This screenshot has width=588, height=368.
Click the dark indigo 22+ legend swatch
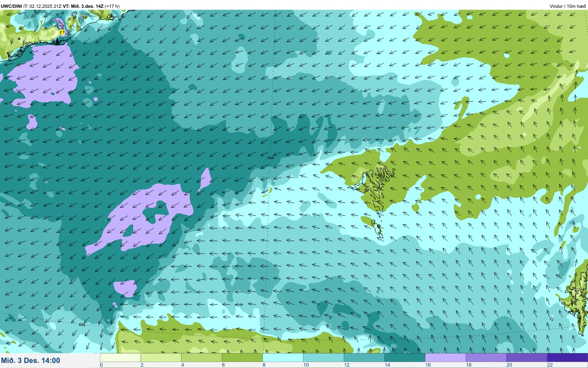[x=567, y=357]
